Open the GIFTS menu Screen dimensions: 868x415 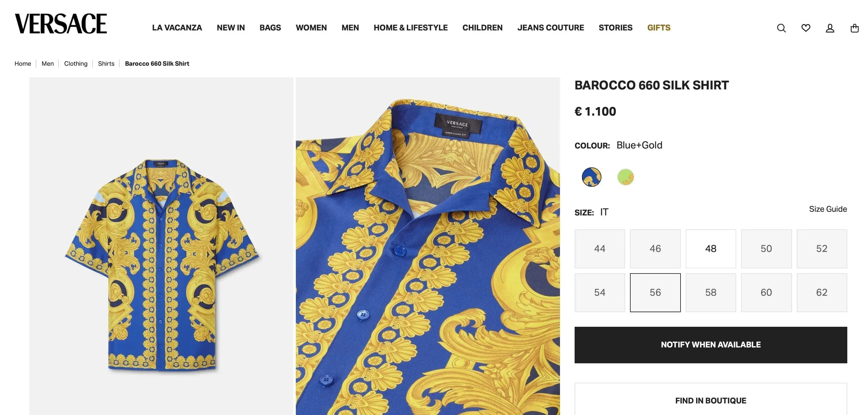(658, 28)
